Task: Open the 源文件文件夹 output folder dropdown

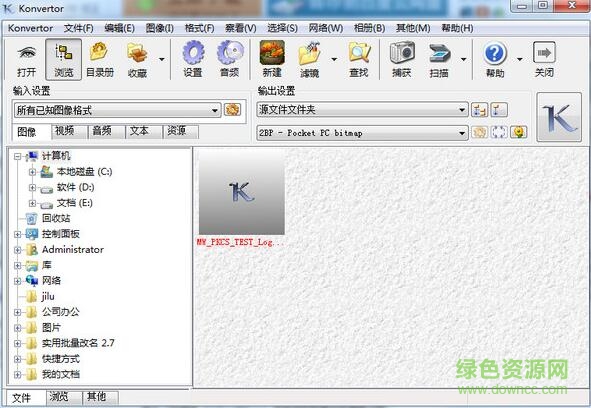Action: click(x=362, y=110)
